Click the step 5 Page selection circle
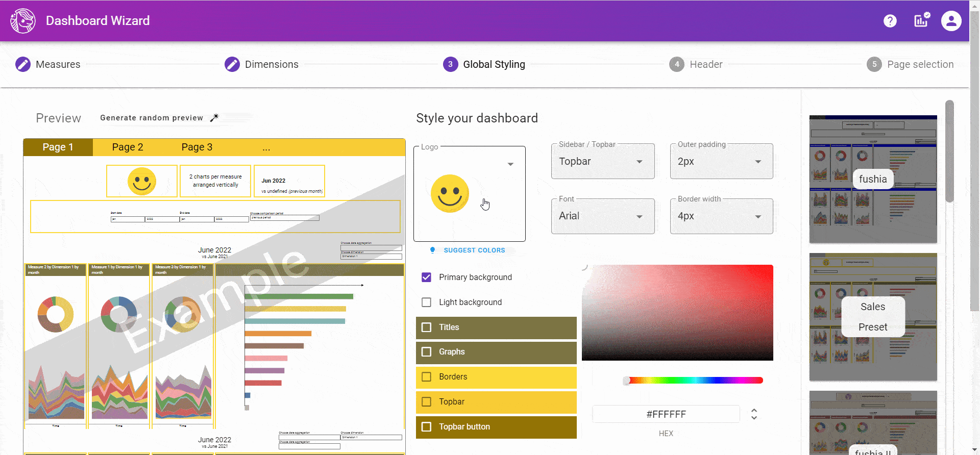980x455 pixels. 874,64
